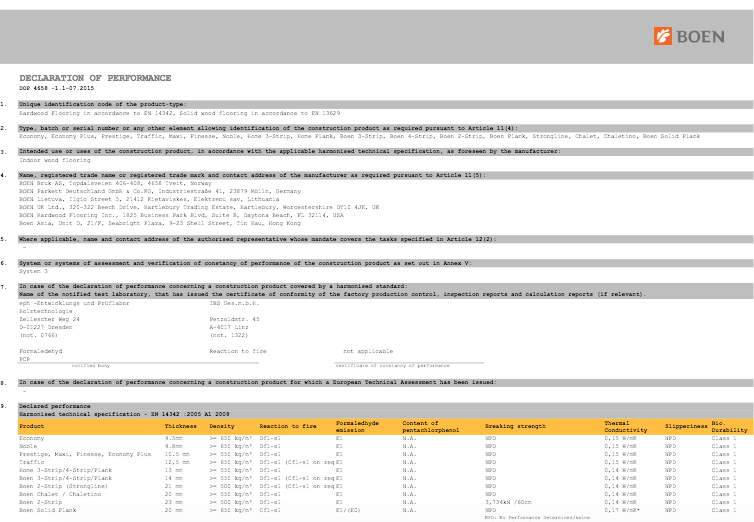
Task: Select the 'Product' column header
Action: pyautogui.click(x=32, y=426)
